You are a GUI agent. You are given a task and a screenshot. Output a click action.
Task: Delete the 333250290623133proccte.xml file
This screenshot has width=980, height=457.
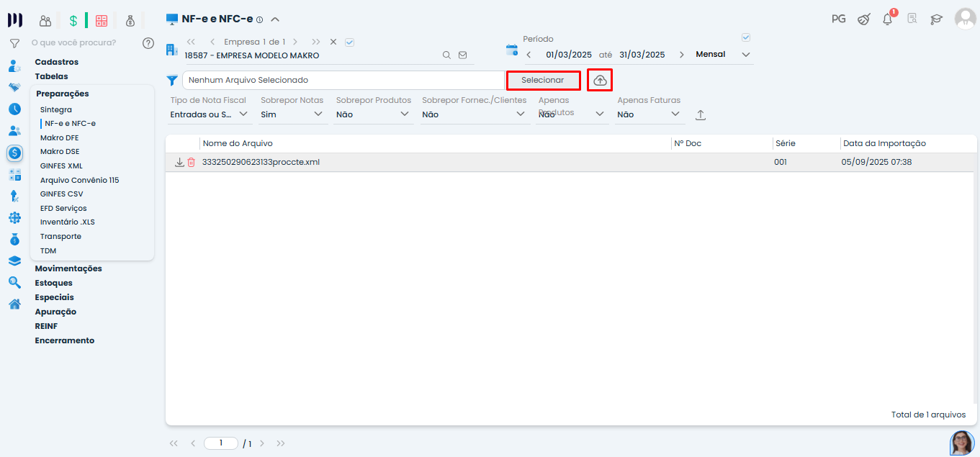(x=191, y=163)
